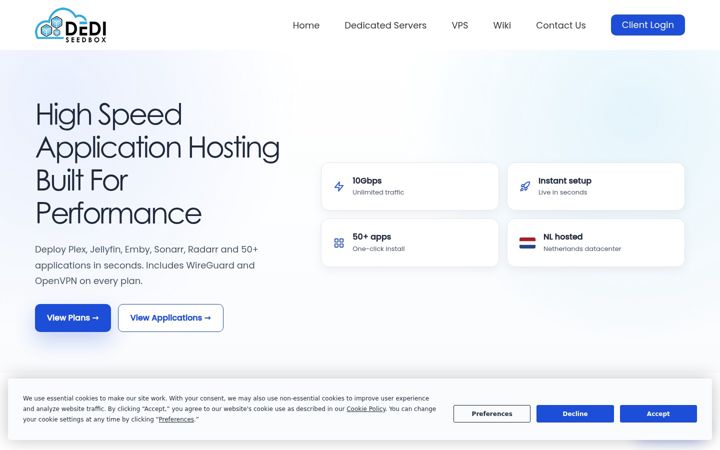Viewport: 720px width, 450px height.
Task: Open the Home menu item
Action: [x=306, y=25]
